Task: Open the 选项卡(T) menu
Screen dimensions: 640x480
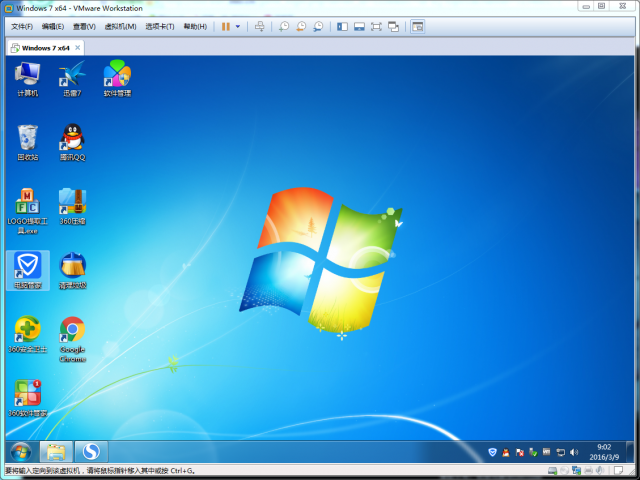Action: [x=160, y=27]
